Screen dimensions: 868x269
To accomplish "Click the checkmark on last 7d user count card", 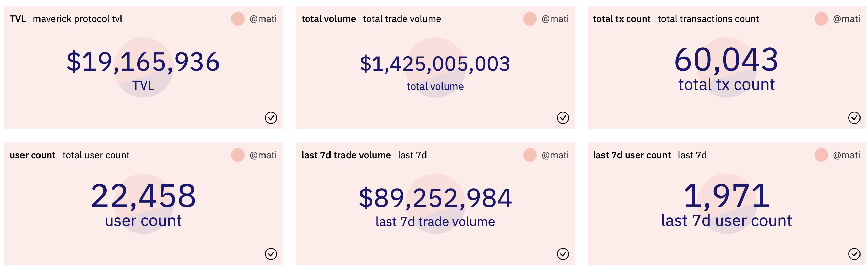I will pyautogui.click(x=854, y=254).
